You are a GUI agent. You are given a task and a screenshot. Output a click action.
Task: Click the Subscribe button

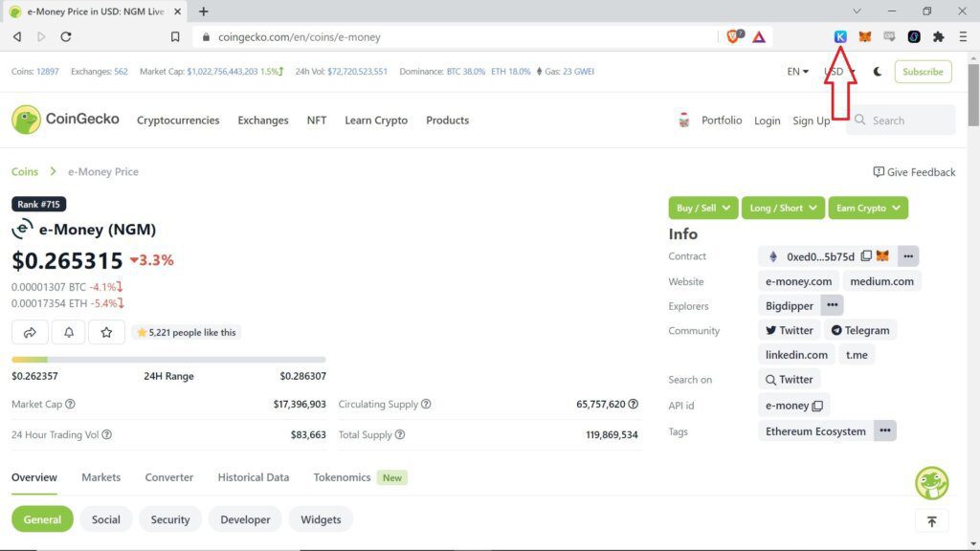[x=923, y=71]
